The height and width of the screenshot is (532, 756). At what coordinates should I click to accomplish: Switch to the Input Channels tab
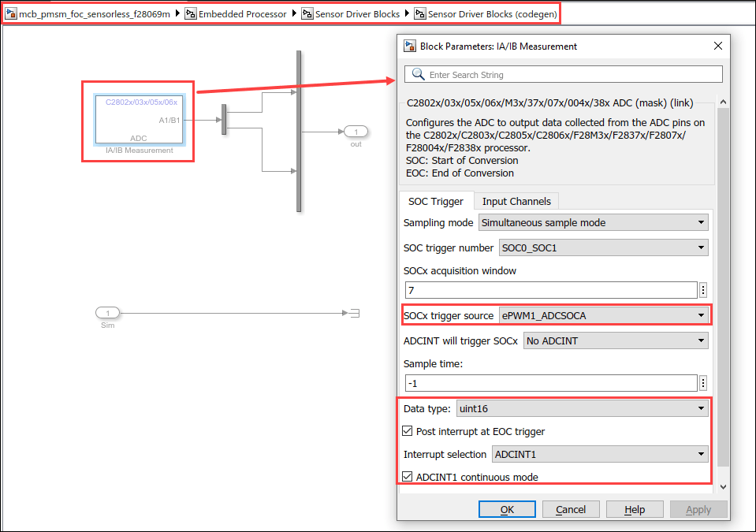[516, 202]
